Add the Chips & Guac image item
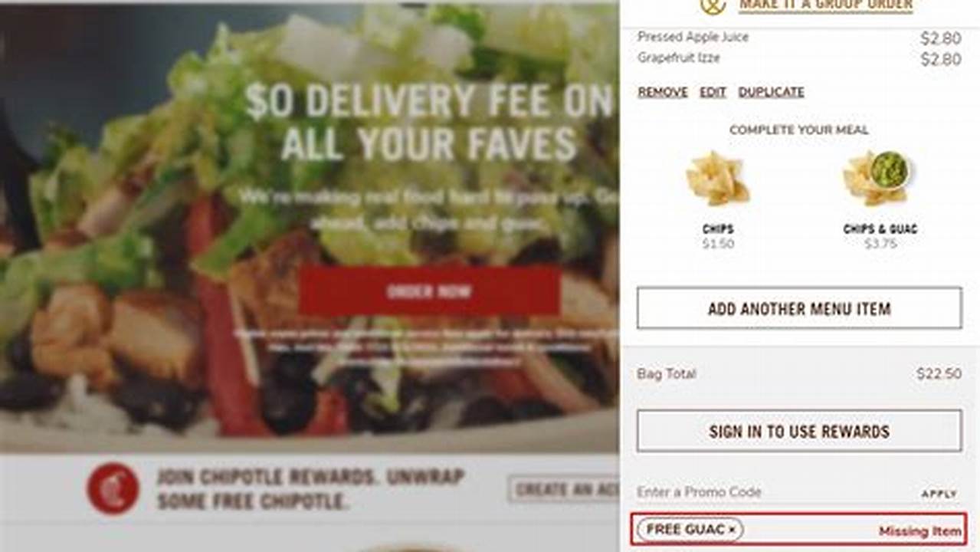This screenshot has height=552, width=980. click(877, 178)
